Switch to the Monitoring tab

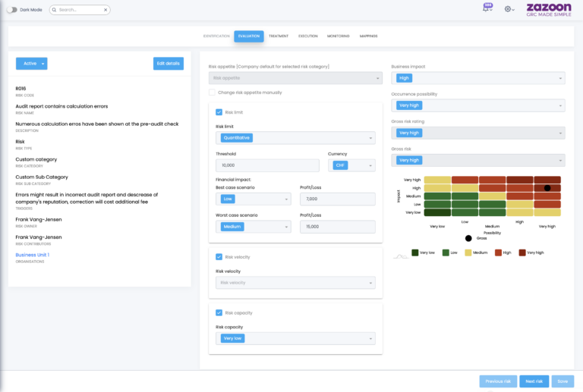339,36
